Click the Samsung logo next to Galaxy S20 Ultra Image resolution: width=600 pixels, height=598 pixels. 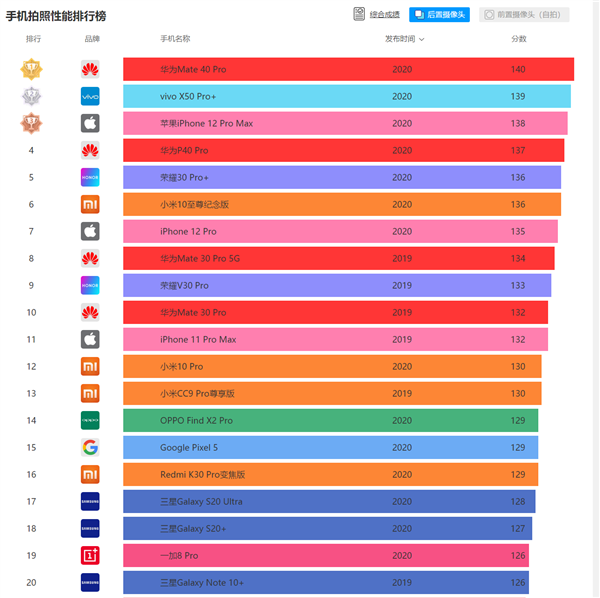[x=90, y=501]
